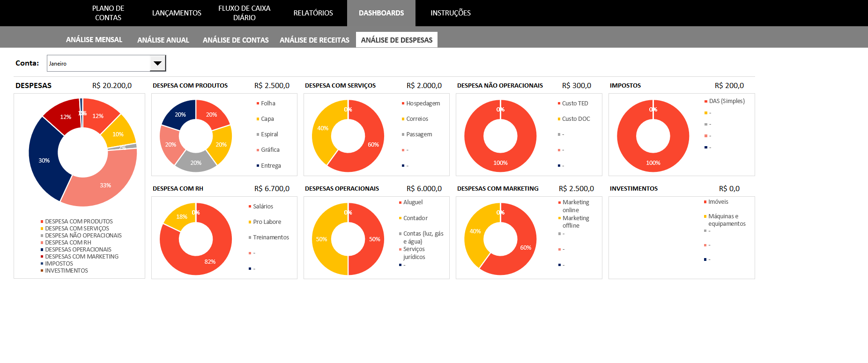
Task: Select the Análise de Despesas sub-tab
Action: [x=396, y=40]
